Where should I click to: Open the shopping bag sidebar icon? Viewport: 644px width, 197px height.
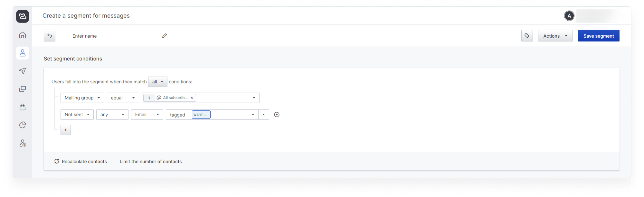[23, 107]
